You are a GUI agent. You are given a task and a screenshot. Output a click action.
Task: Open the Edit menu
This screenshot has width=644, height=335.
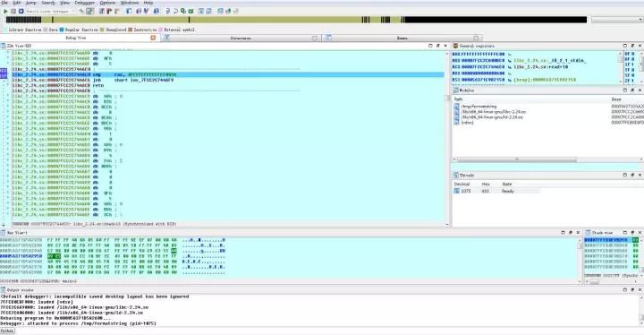click(17, 3)
